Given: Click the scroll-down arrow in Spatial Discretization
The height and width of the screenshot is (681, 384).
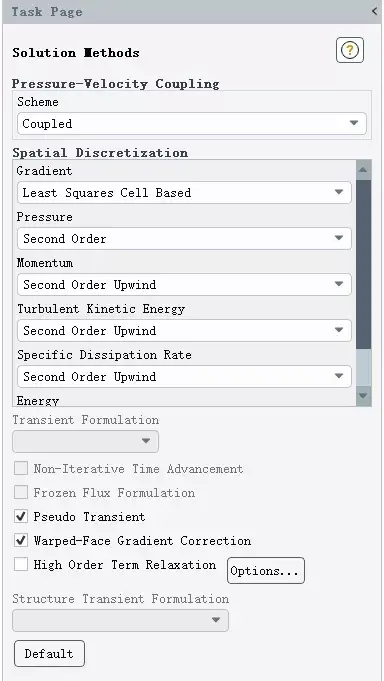Looking at the screenshot, I should click(x=363, y=396).
